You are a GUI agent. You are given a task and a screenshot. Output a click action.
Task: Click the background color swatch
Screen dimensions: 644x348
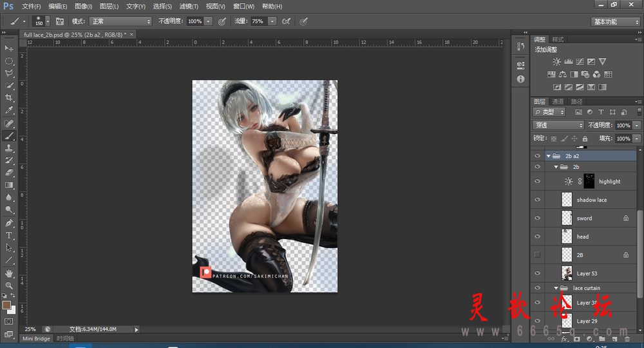tap(13, 310)
